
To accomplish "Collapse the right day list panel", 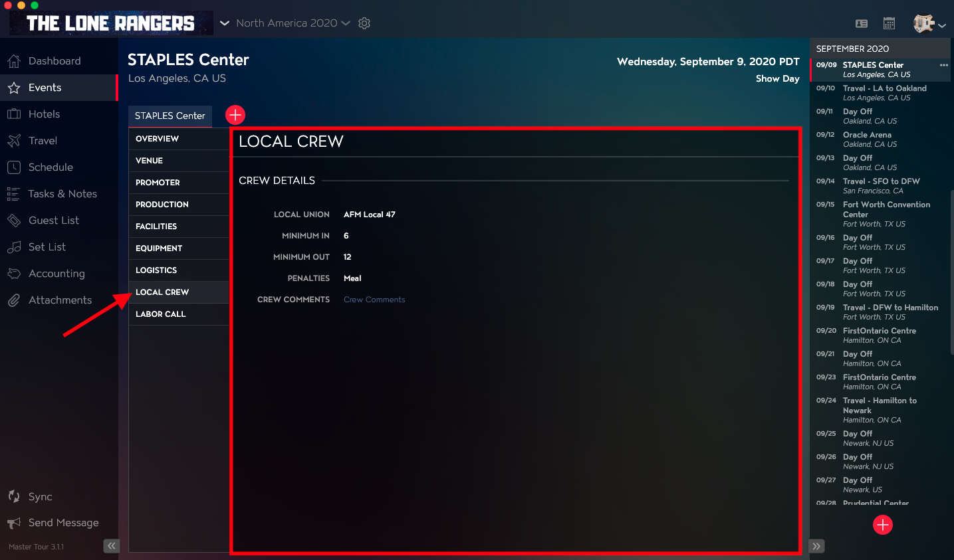I will pos(816,546).
